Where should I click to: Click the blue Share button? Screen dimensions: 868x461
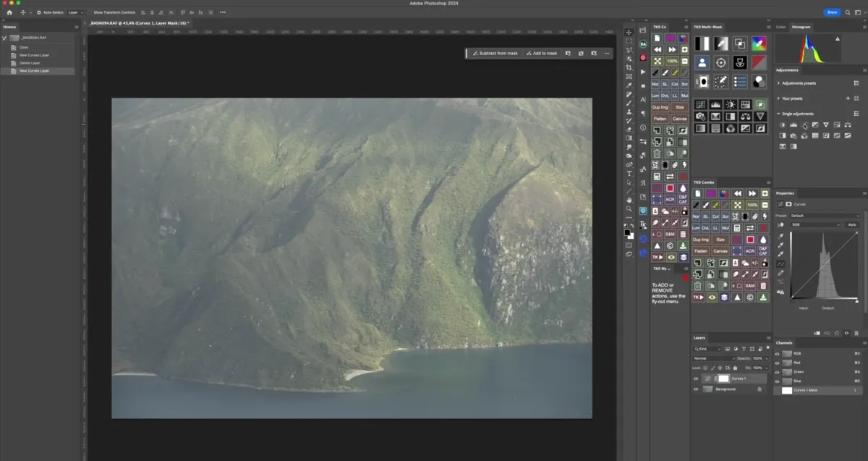click(832, 12)
